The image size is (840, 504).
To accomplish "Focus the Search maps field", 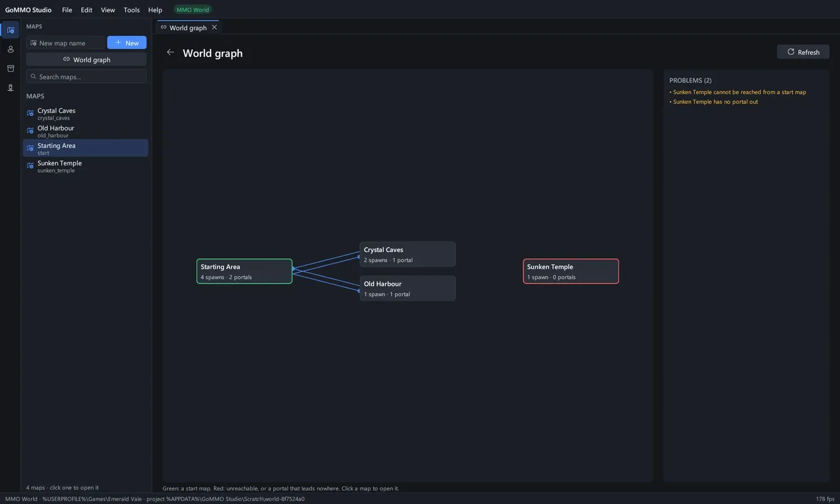I will [86, 76].
